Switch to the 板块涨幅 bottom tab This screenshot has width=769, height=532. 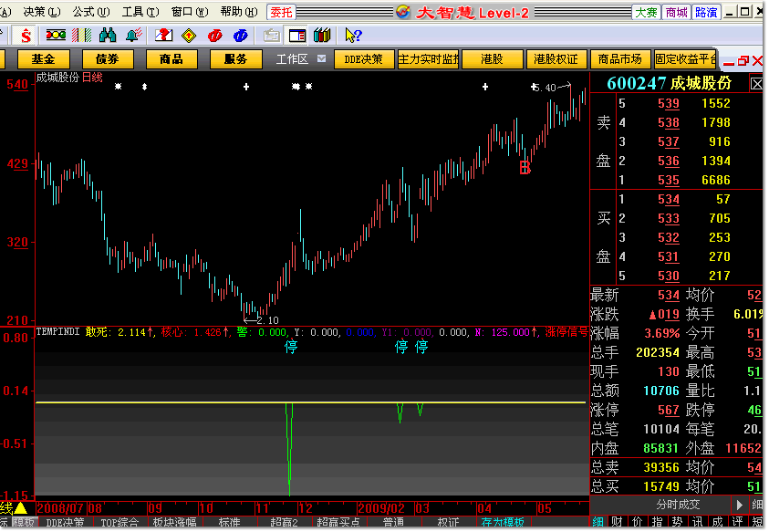tap(174, 522)
